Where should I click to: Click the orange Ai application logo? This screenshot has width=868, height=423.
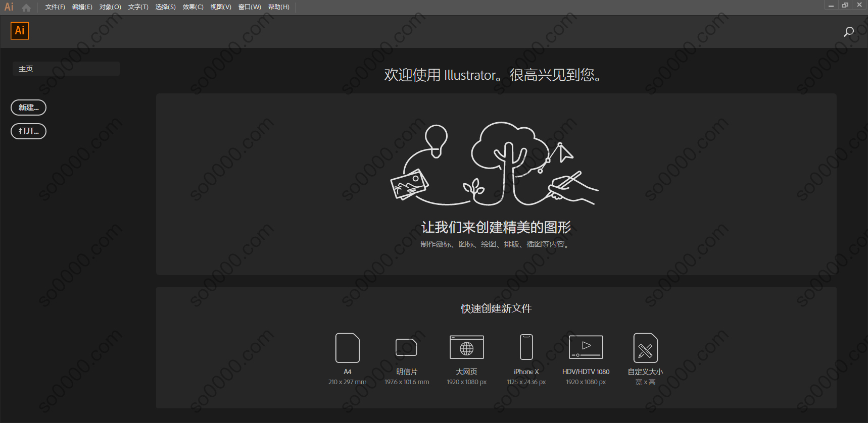pos(20,31)
